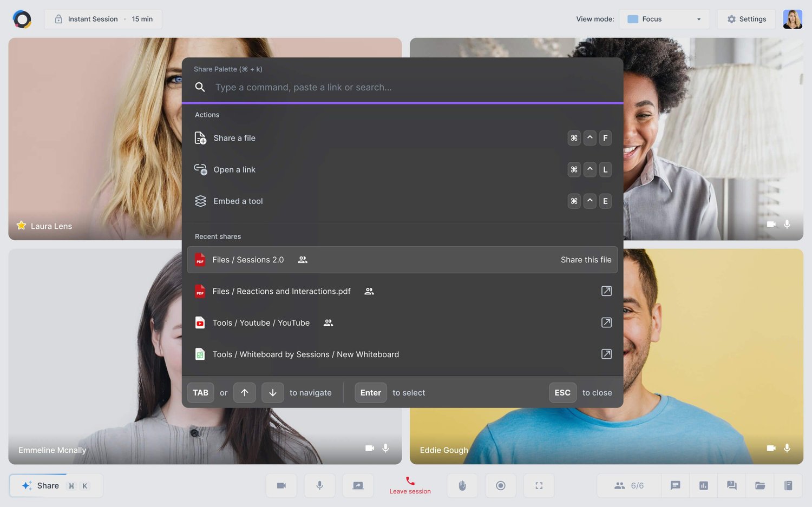
Task: Click the Enter key button
Action: coord(371,392)
